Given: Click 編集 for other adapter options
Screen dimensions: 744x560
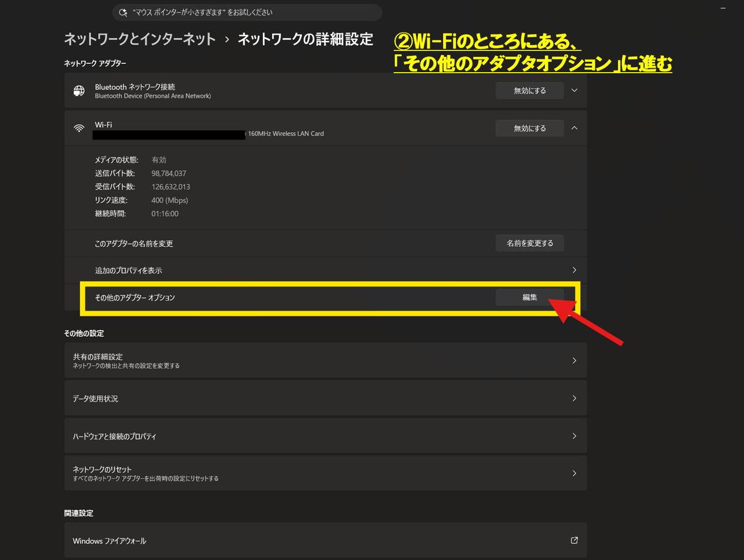Looking at the screenshot, I should [529, 297].
